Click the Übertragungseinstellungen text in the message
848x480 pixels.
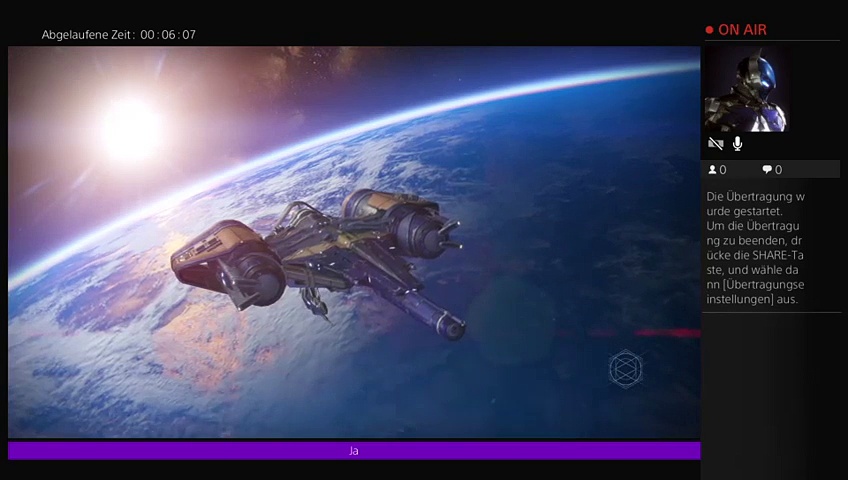tap(755, 292)
